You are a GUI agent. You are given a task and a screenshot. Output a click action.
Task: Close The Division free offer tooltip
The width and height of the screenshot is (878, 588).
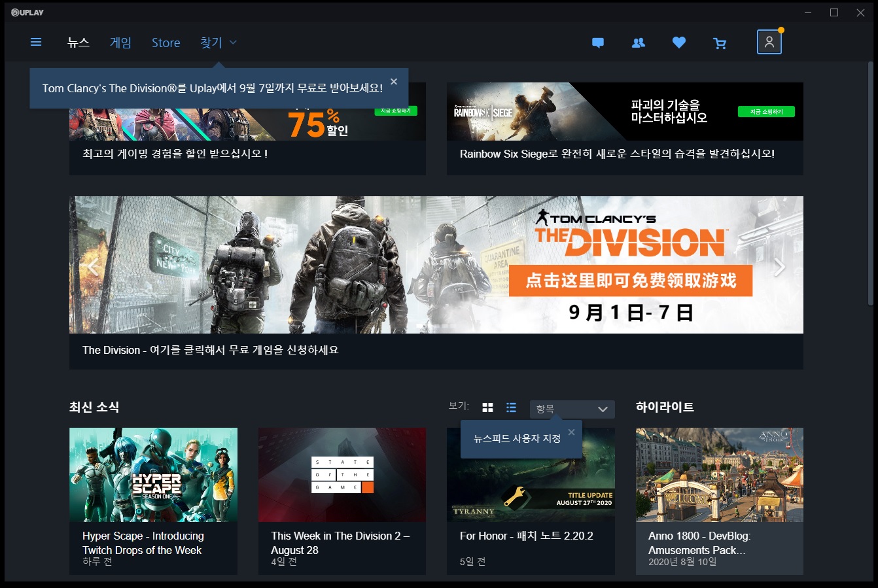pyautogui.click(x=394, y=82)
